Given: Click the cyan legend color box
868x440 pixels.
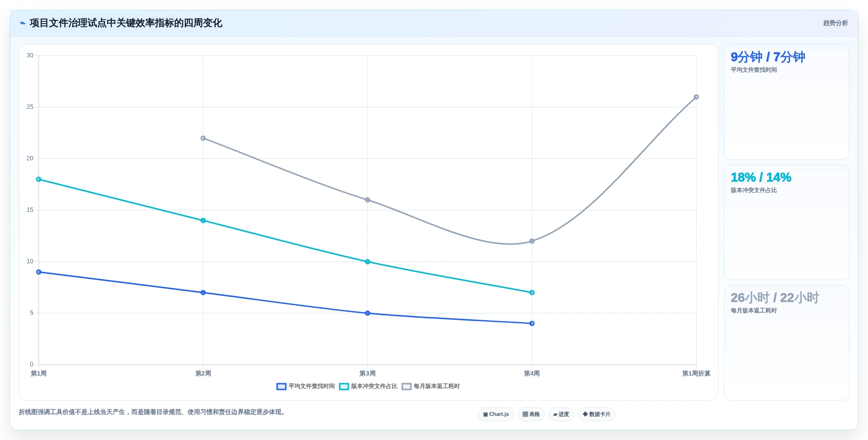Looking at the screenshot, I should pyautogui.click(x=344, y=387).
